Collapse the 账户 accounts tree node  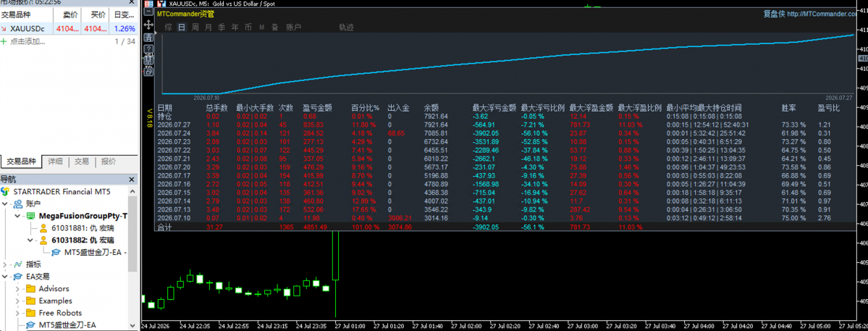5,204
